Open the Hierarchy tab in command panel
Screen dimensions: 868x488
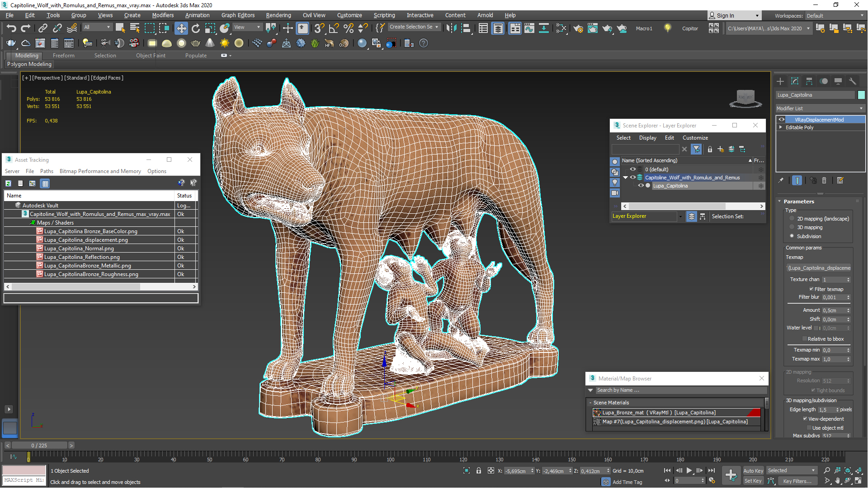809,81
